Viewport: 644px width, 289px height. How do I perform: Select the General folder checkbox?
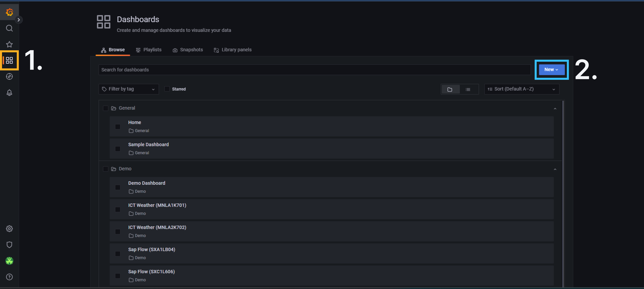(x=105, y=108)
